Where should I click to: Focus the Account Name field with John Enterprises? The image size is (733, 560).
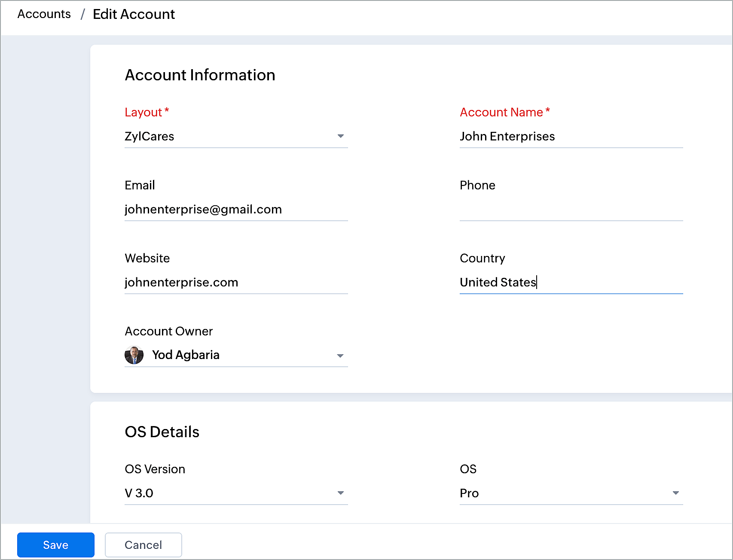pos(571,137)
